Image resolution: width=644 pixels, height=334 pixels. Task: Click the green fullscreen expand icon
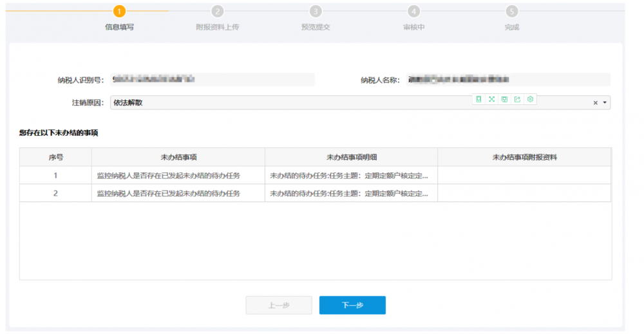tap(491, 99)
